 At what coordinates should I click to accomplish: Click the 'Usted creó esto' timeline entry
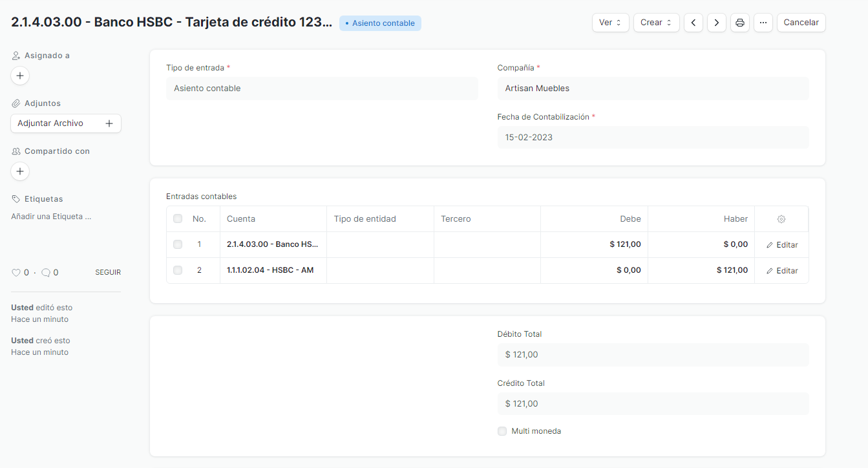41,346
